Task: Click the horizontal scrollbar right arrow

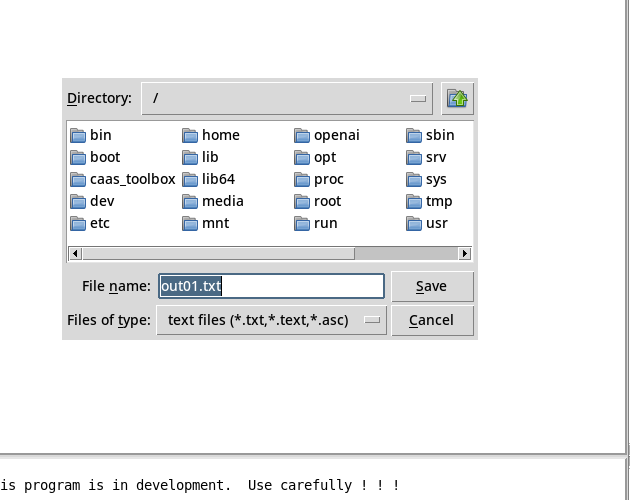Action: coord(465,254)
